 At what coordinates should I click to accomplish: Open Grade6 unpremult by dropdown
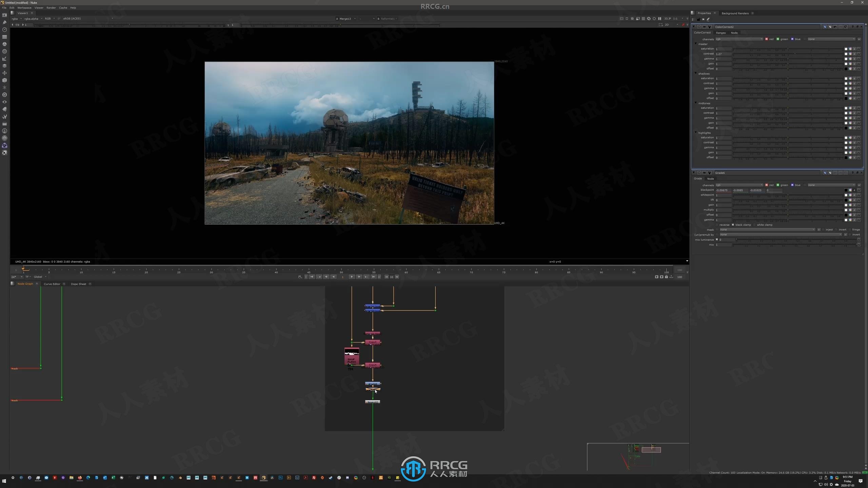(x=781, y=235)
